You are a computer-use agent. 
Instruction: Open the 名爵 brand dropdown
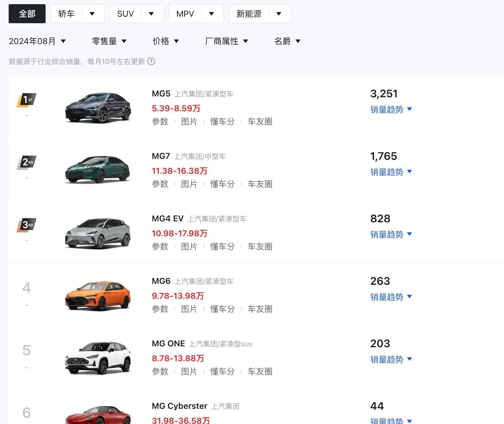(x=287, y=41)
